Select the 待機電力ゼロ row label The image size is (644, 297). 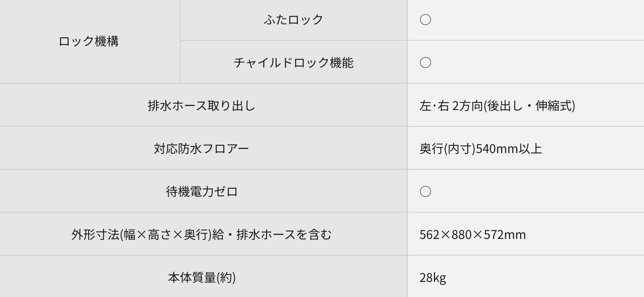(x=201, y=191)
